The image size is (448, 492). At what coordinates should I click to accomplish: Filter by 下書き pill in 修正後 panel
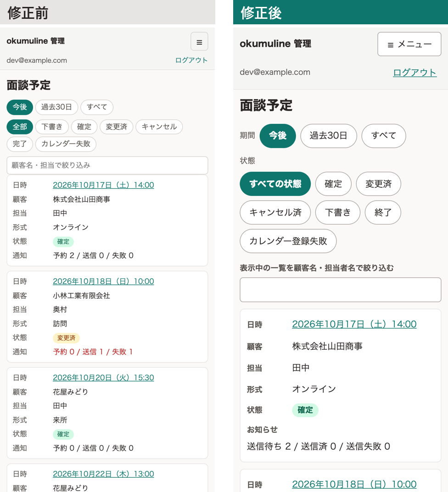[337, 212]
